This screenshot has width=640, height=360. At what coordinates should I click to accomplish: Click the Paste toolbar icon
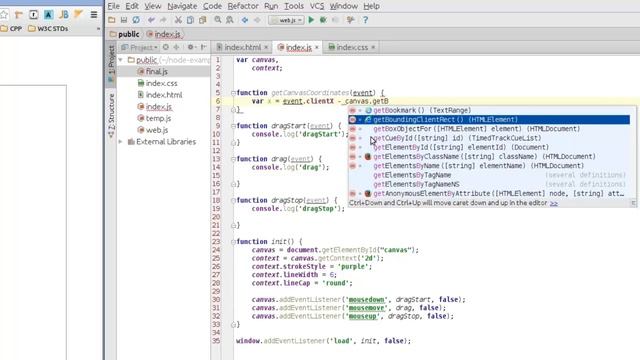point(202,20)
